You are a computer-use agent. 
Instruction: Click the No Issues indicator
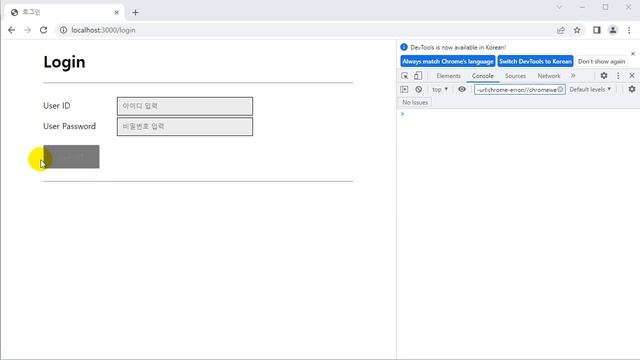415,102
